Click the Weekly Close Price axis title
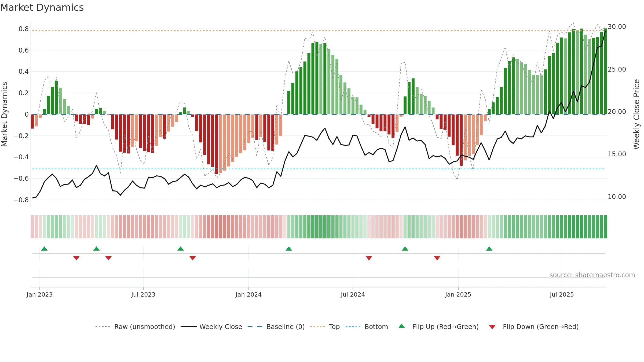Viewport: 644px width, 362px height. [x=636, y=114]
